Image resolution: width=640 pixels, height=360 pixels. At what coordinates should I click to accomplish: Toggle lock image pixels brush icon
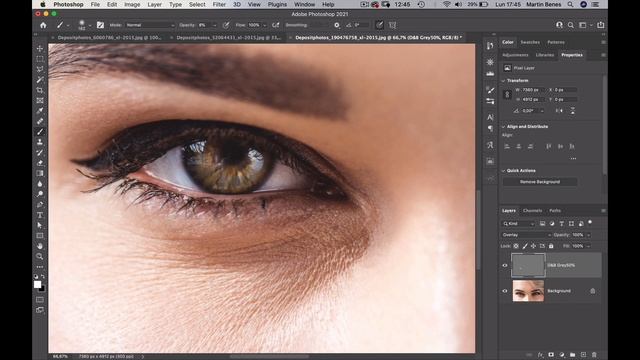click(x=525, y=246)
